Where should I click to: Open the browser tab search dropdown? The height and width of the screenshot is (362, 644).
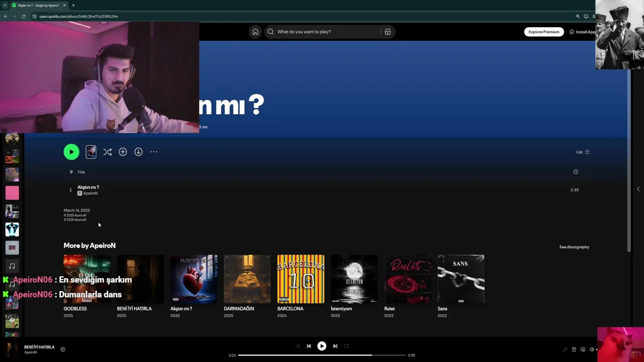[5, 5]
